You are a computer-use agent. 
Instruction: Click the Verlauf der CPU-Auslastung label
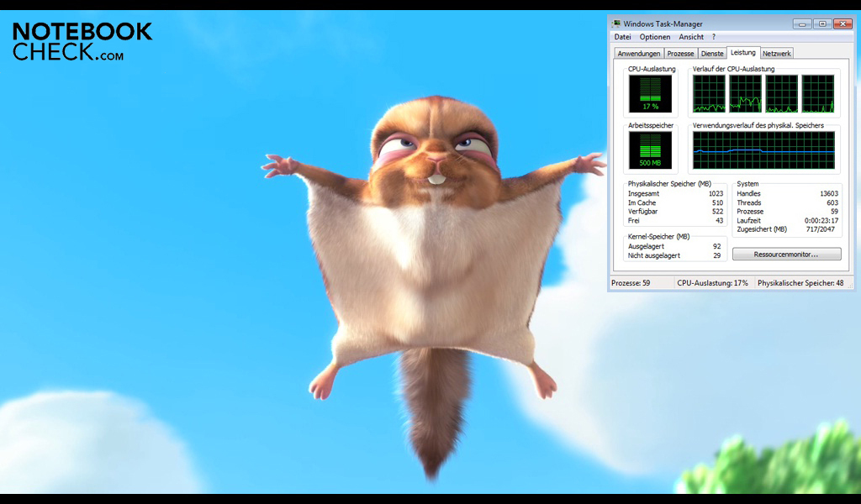pyautogui.click(x=733, y=69)
